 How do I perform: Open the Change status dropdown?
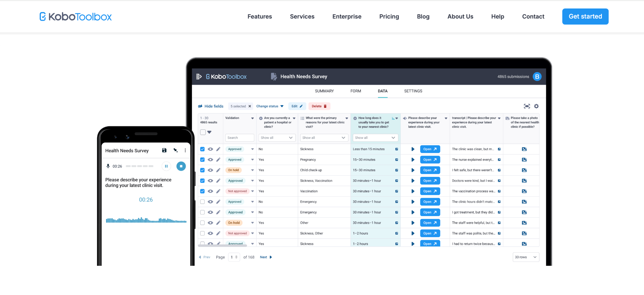point(270,106)
